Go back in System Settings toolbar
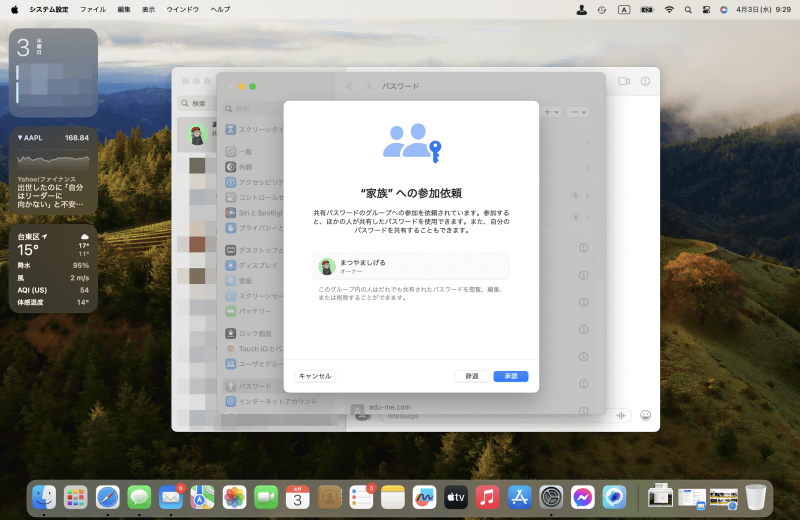This screenshot has width=800, height=520. [x=349, y=86]
